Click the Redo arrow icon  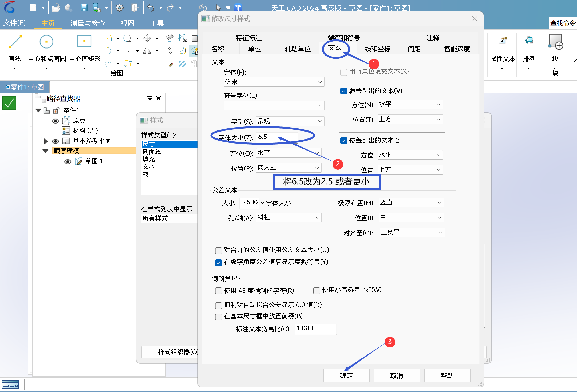click(x=170, y=8)
